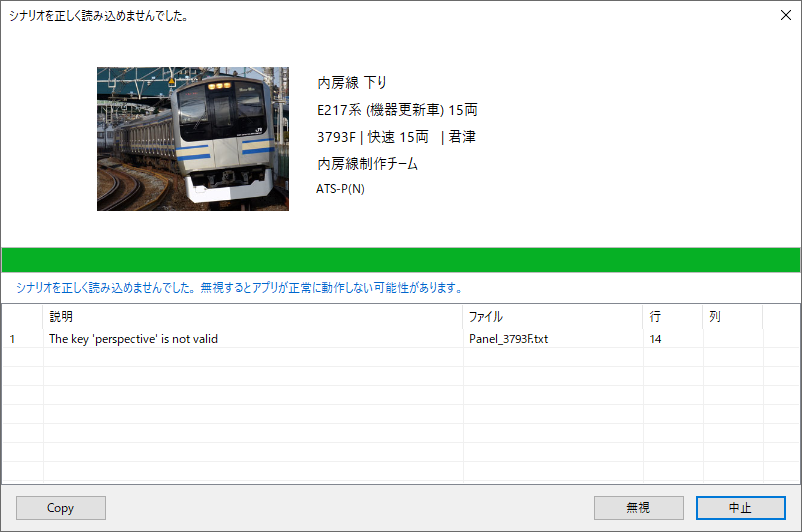Click the Copy button
Screen dimensions: 802x532
[61, 508]
